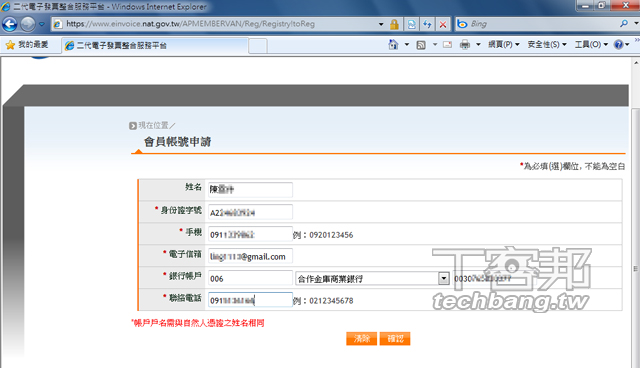This screenshot has width=640, height=368.
Task: Click the page scrollbar up arrow
Action: [x=636, y=63]
